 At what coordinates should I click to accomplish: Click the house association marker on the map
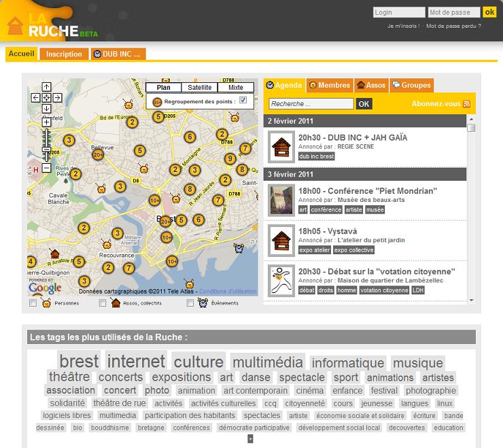click(x=54, y=254)
